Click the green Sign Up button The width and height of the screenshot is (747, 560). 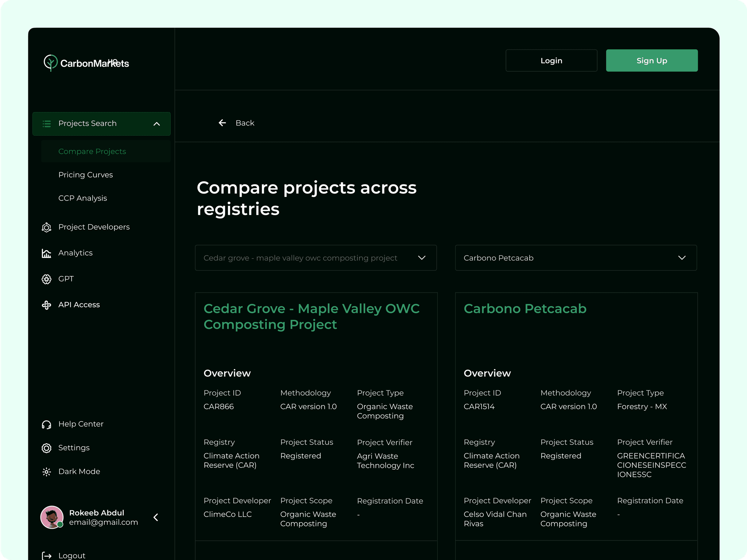pos(651,61)
